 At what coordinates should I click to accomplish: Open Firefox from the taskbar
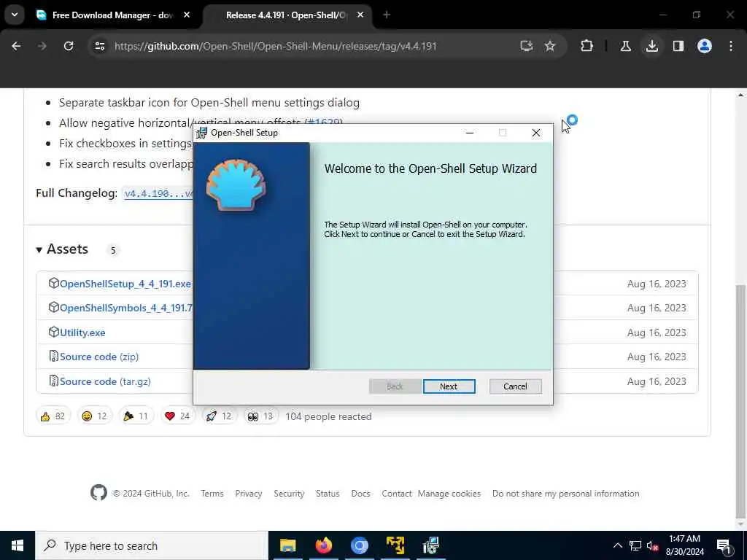324,545
